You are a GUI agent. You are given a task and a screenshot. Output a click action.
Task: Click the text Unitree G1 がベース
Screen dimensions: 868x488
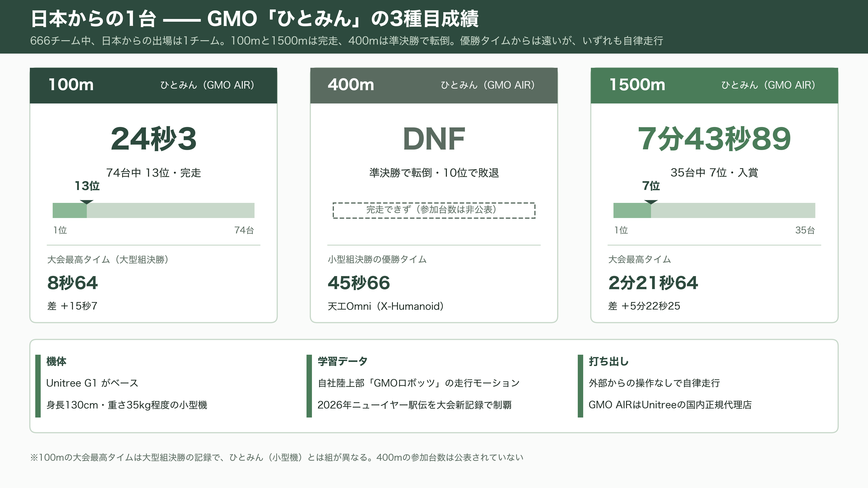coord(92,383)
